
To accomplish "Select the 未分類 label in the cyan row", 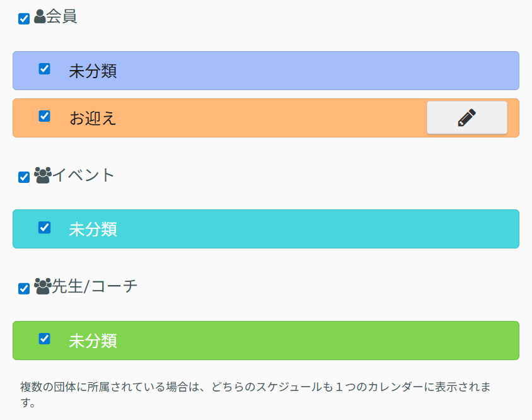I will point(93,229).
